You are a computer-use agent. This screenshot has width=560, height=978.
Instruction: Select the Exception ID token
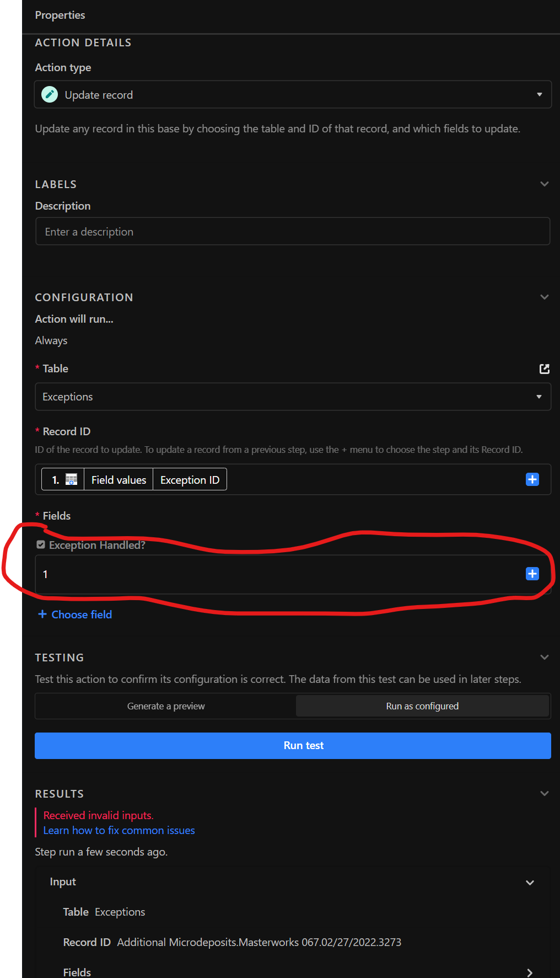pyautogui.click(x=190, y=480)
